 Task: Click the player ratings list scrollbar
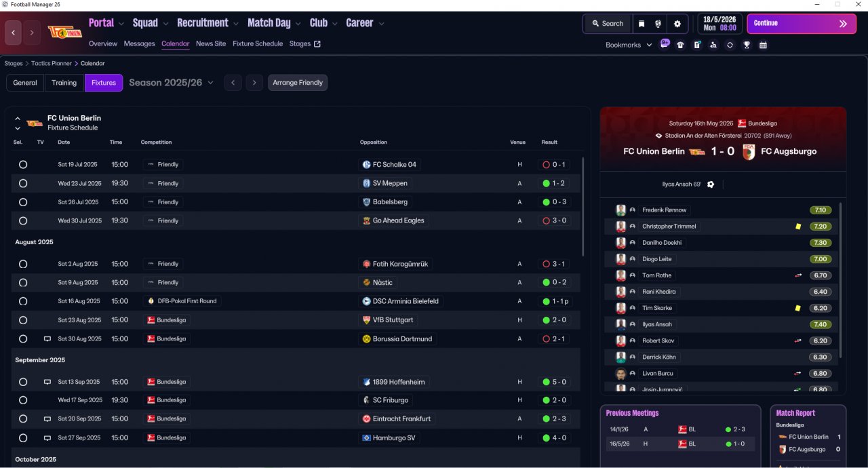click(x=840, y=281)
